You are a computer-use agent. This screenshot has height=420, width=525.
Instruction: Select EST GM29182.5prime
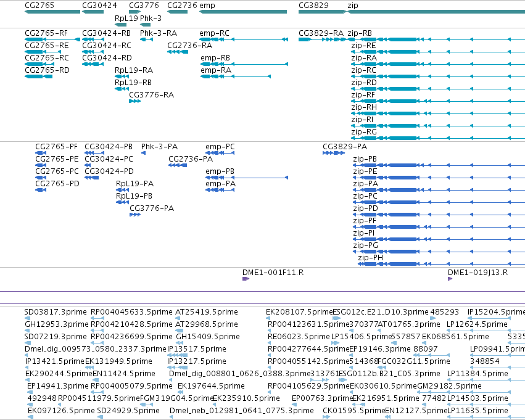(x=449, y=386)
